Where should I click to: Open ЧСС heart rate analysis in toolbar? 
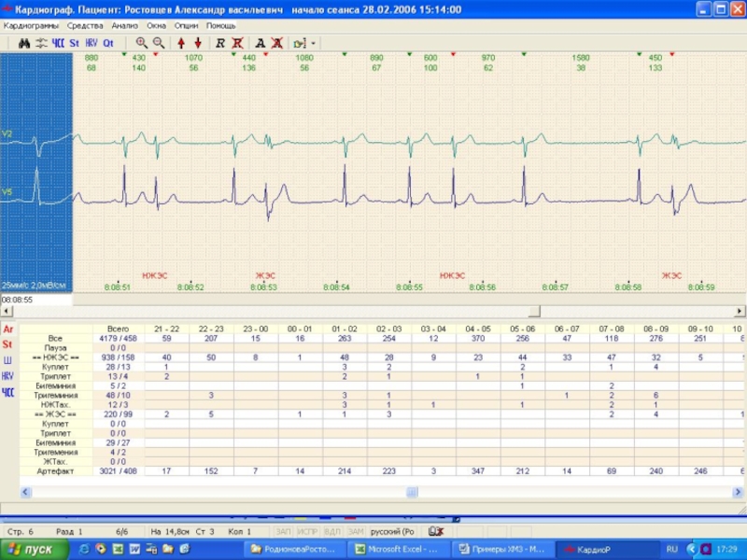pyautogui.click(x=58, y=43)
